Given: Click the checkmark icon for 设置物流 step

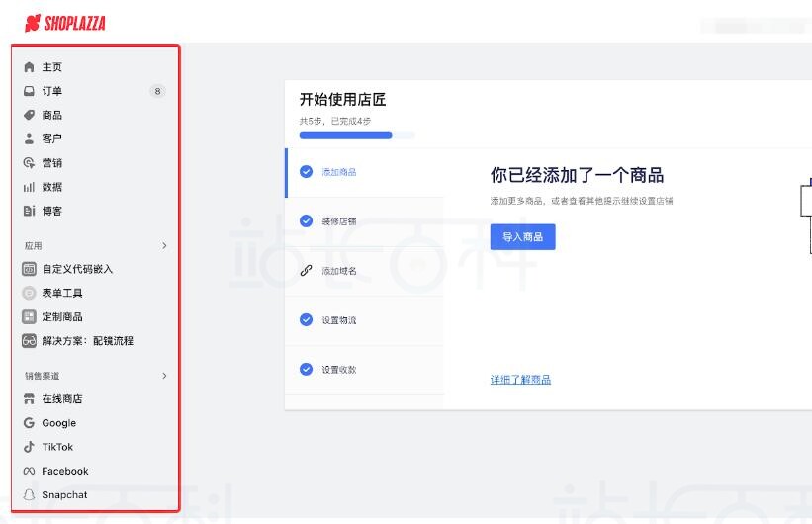Looking at the screenshot, I should click(306, 319).
